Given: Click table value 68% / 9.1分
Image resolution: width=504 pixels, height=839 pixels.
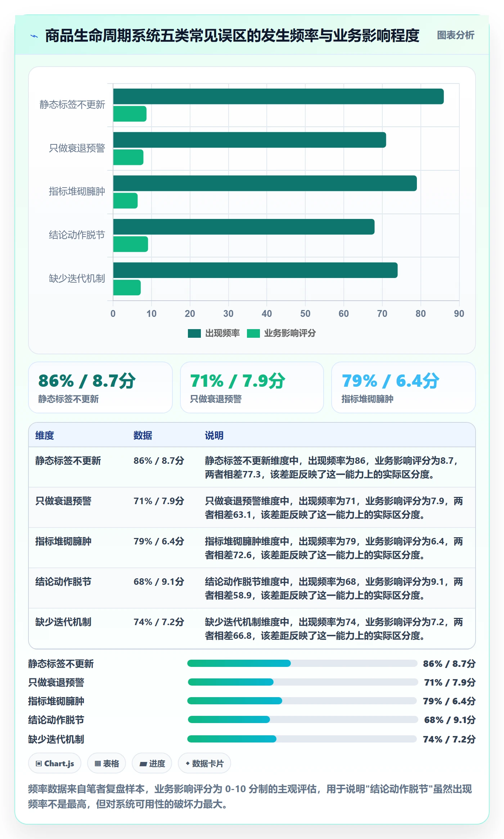Looking at the screenshot, I should [159, 582].
